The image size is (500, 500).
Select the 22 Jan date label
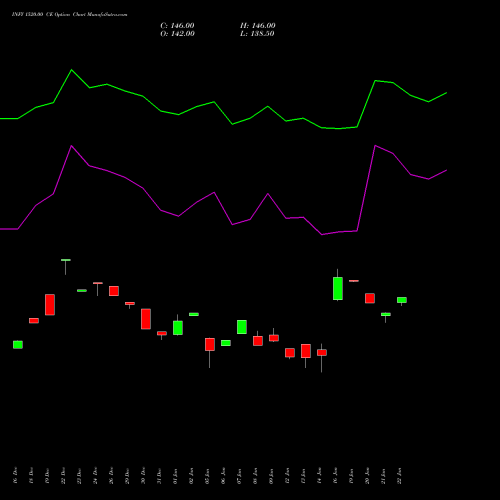tap(399, 476)
